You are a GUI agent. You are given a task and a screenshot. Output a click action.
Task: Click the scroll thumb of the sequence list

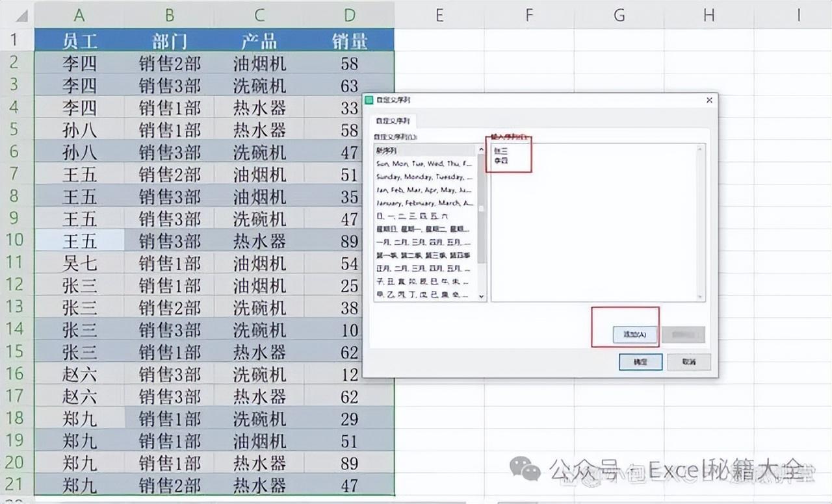coord(482,209)
